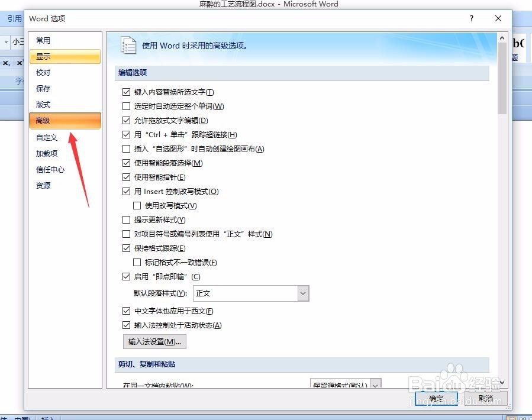The height and width of the screenshot is (420, 532).
Task: Switch to the 引用 ribbon tab
Action: coord(13,18)
